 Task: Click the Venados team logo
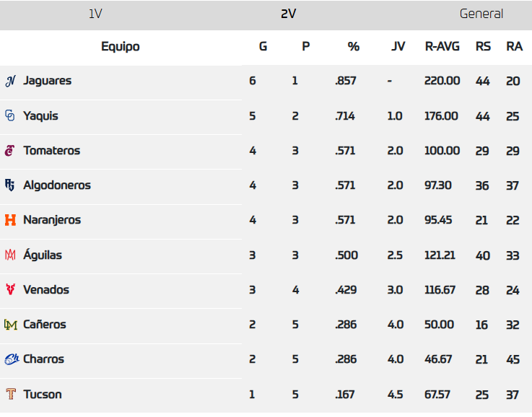10,290
